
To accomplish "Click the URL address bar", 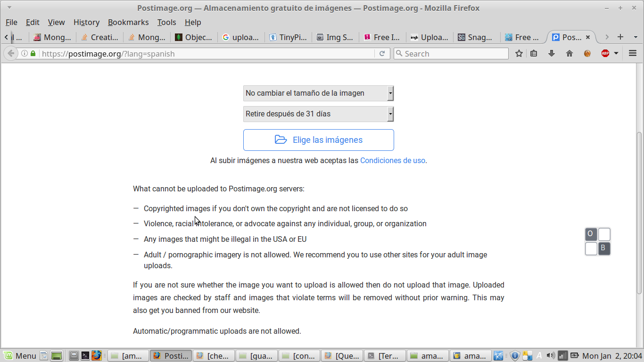I will (207, 54).
